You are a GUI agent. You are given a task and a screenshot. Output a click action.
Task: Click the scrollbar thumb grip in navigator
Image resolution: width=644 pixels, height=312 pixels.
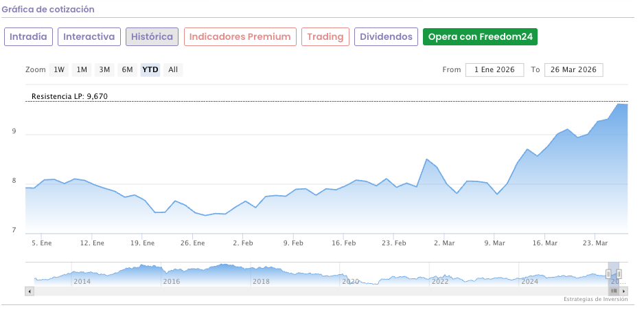click(614, 291)
